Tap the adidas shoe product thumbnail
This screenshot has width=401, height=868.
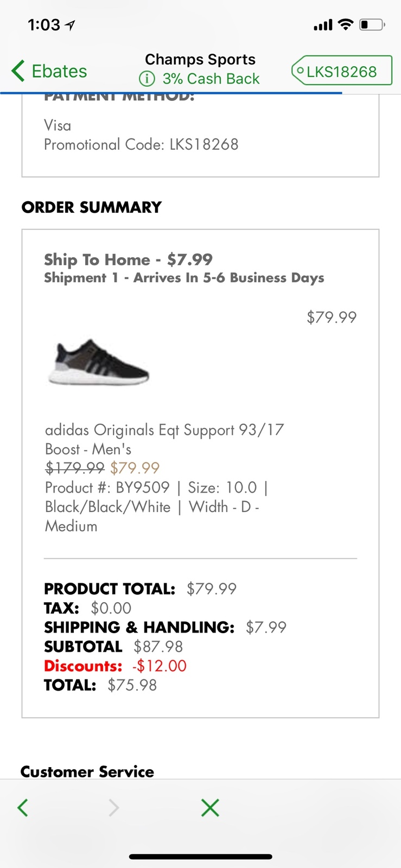click(98, 362)
